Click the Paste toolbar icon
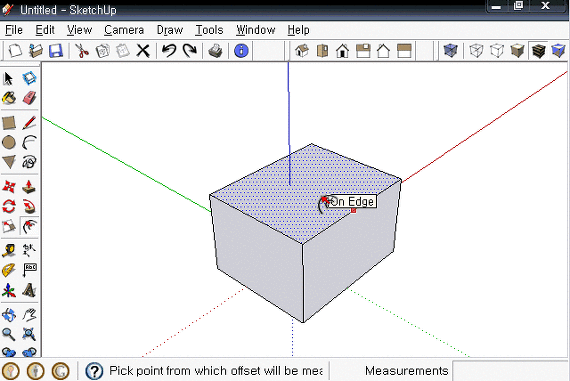Screen dimensions: 570x381 click(x=123, y=51)
